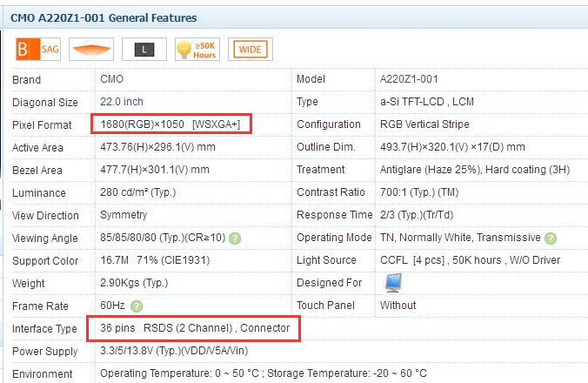
Task: Click the help icon next to 60Hz
Action: pos(137,306)
